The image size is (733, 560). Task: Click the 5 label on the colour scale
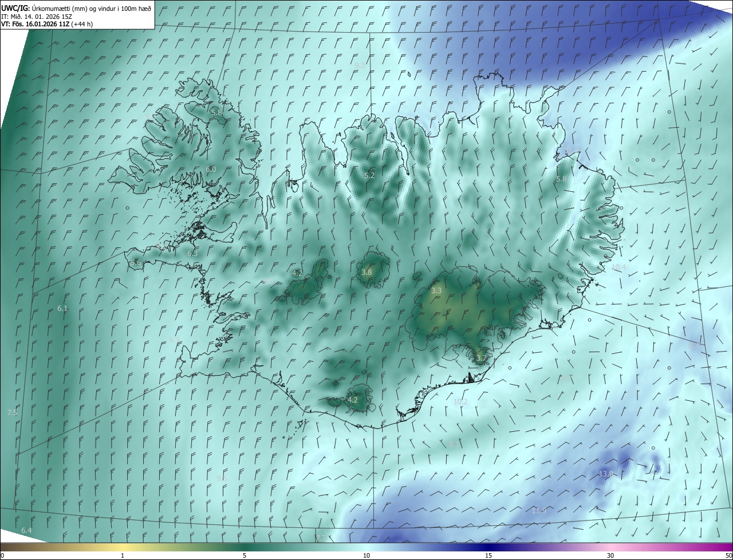(245, 555)
